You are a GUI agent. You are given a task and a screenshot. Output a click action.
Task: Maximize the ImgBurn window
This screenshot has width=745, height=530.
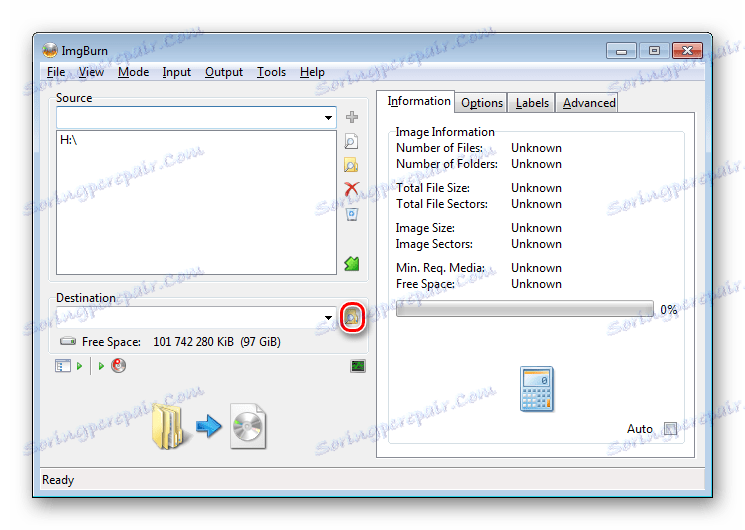(654, 50)
